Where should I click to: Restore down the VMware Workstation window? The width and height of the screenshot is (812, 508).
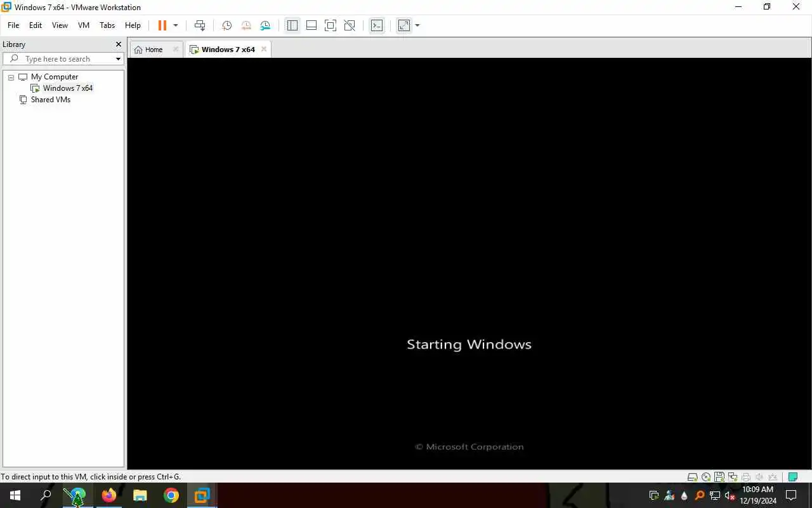click(767, 7)
